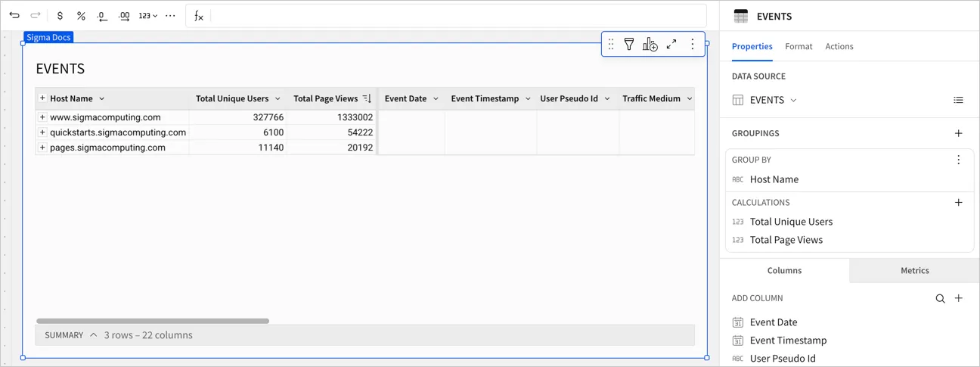
Task: Apply currency dollar format
Action: pos(60,16)
